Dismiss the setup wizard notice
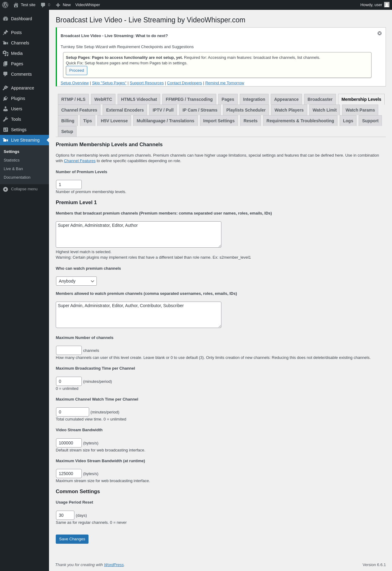Image resolution: width=392 pixels, height=571 pixels. click(379, 33)
